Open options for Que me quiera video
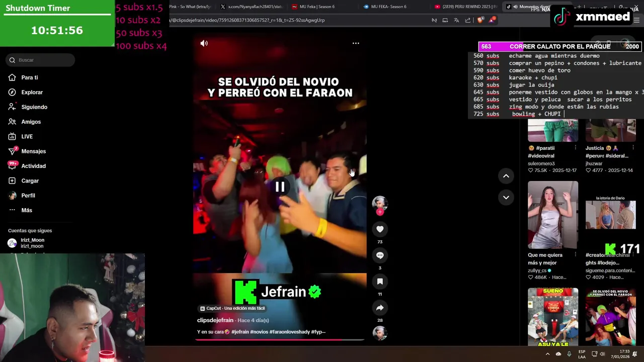The width and height of the screenshot is (644, 362). 575,255
